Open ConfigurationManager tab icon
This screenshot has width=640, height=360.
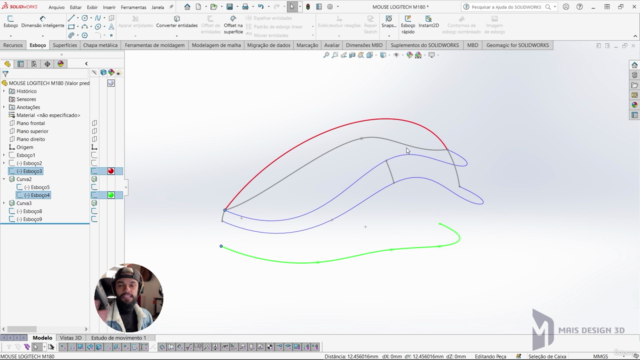[34, 64]
